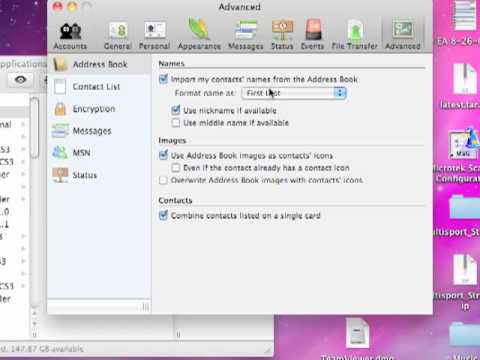Open the Messages preferences pane in toolbar
This screenshot has height=360, width=480.
[246, 36]
